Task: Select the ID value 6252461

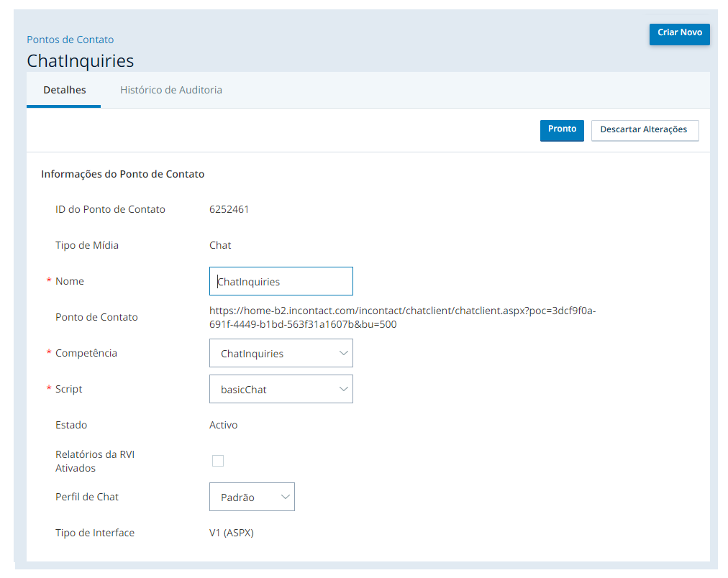Action: tap(229, 209)
